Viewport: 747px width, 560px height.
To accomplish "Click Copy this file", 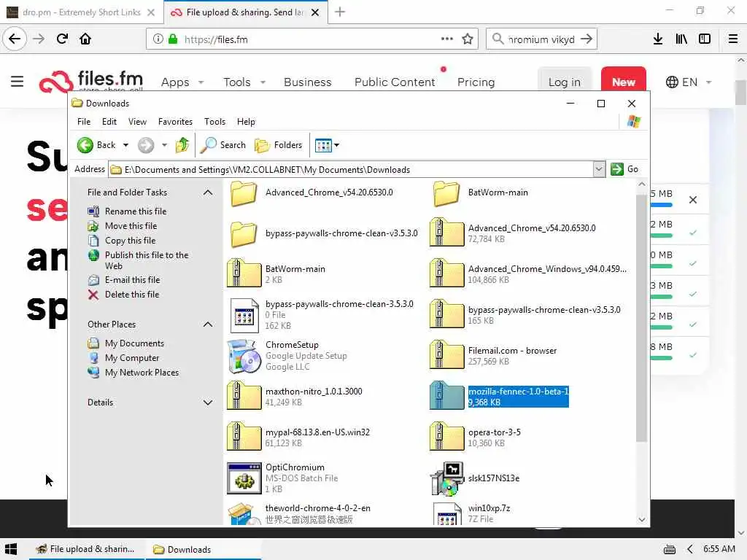I will [x=130, y=241].
